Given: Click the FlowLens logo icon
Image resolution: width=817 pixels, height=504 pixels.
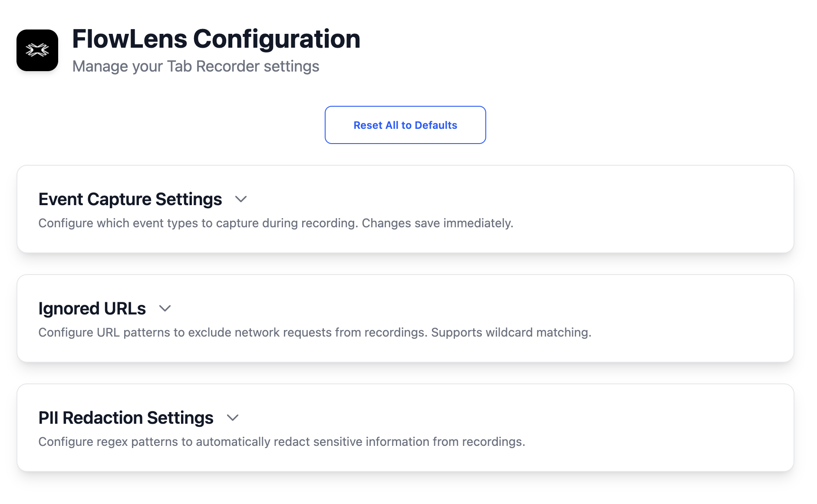Looking at the screenshot, I should pyautogui.click(x=37, y=50).
